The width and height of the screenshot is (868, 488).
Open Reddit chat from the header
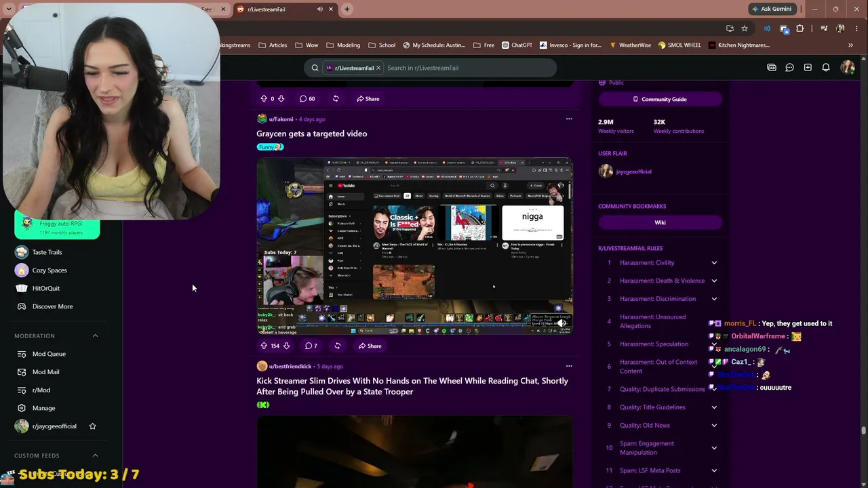click(789, 68)
